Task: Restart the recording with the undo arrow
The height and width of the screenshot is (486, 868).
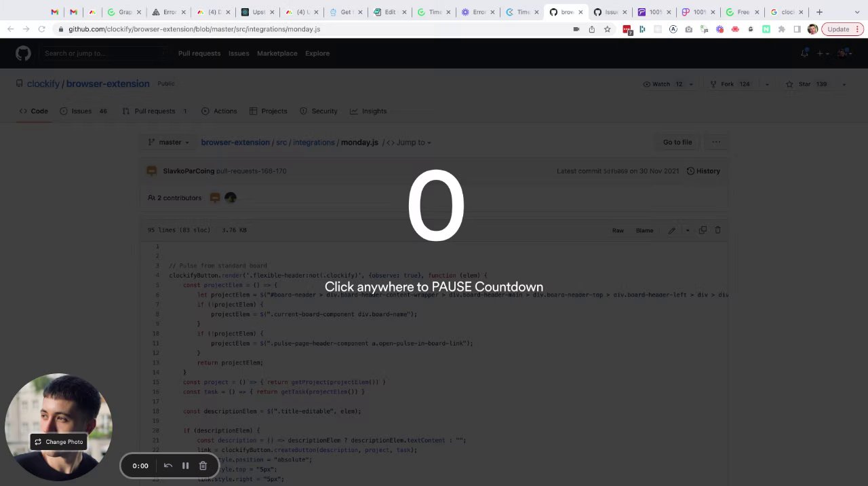Action: [168, 466]
